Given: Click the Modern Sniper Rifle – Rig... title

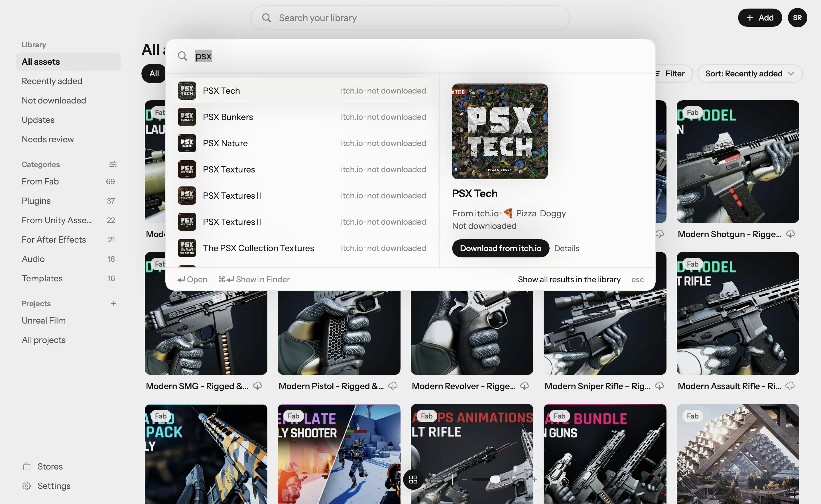Looking at the screenshot, I should tap(597, 386).
